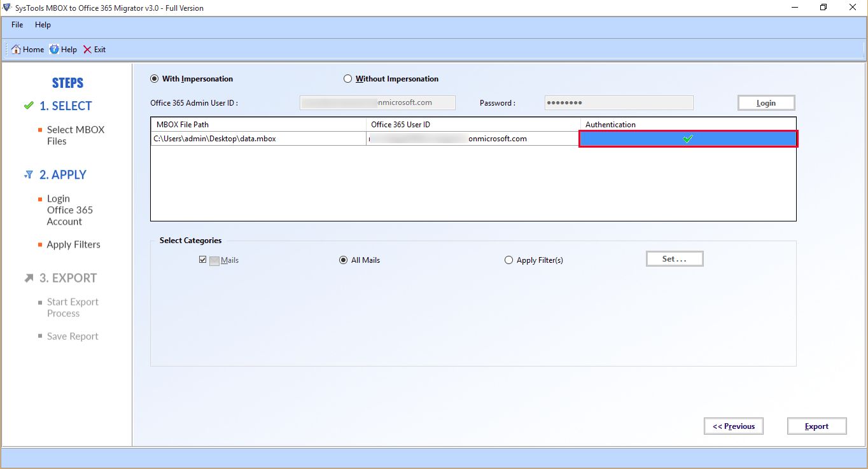
Task: Open the Help menu
Action: (43, 25)
